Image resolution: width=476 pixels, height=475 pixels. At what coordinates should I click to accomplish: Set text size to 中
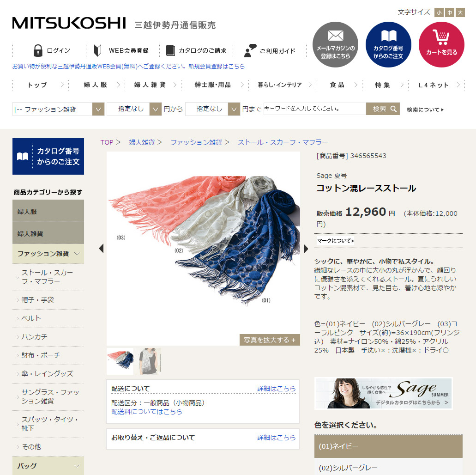450,12
